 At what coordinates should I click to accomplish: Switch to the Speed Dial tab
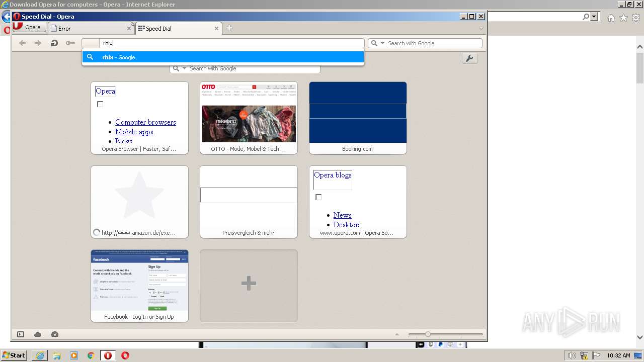point(179,29)
